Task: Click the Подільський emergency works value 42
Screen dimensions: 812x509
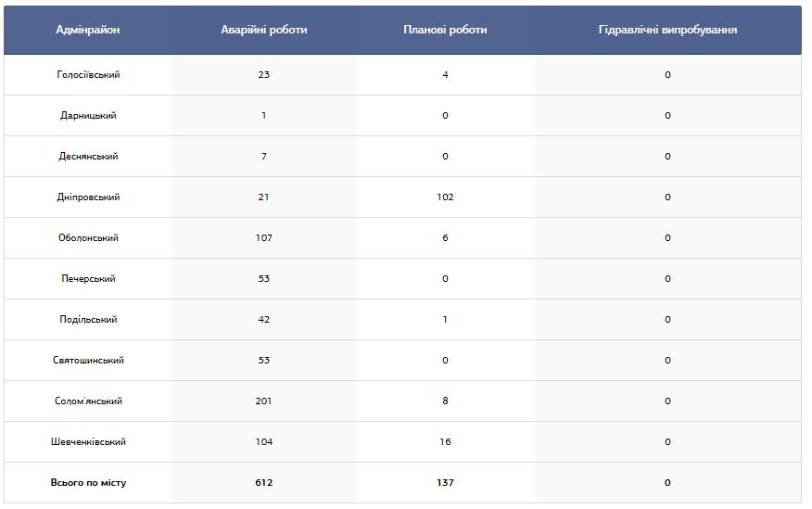Action: tap(264, 320)
